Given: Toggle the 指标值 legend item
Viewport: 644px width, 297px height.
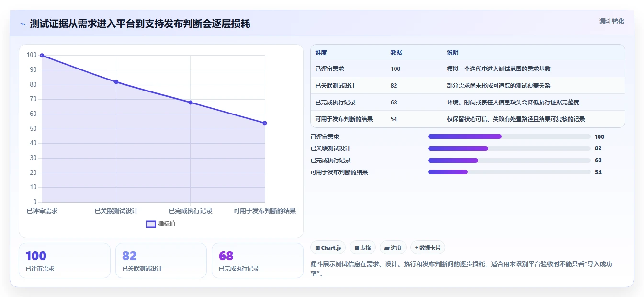Looking at the screenshot, I should pyautogui.click(x=161, y=224).
